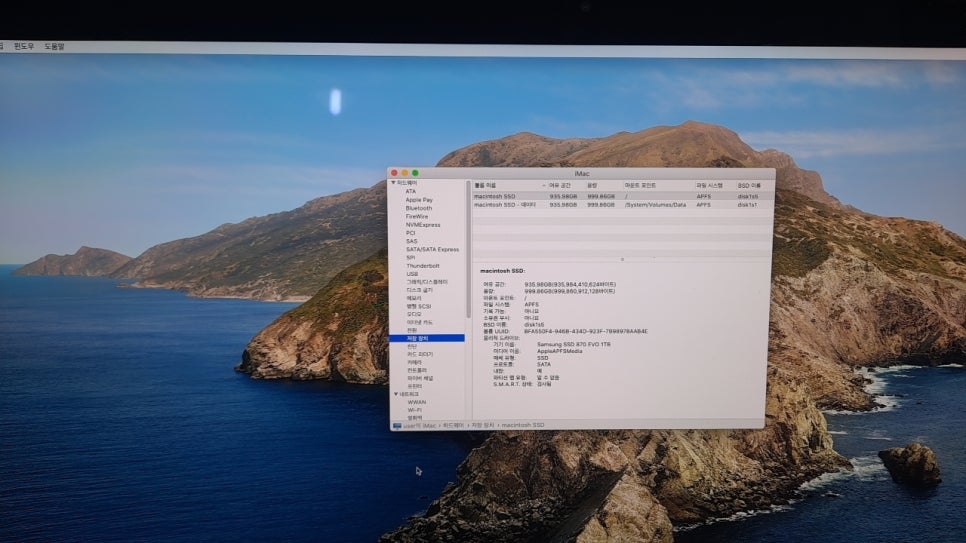Collapse the 하드웨어 section triangle in sidebar

(393, 183)
